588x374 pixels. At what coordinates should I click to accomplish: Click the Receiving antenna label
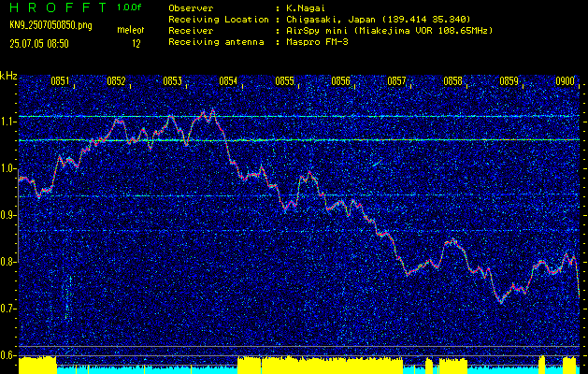point(216,42)
